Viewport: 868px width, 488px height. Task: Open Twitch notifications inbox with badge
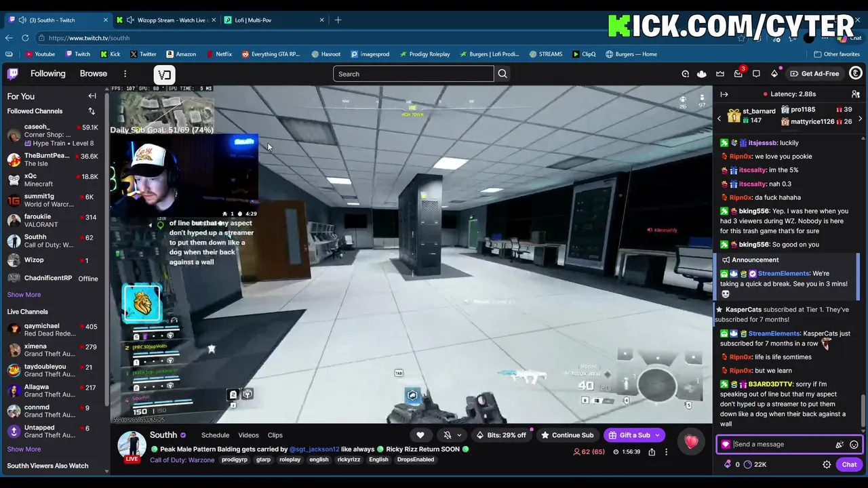738,73
